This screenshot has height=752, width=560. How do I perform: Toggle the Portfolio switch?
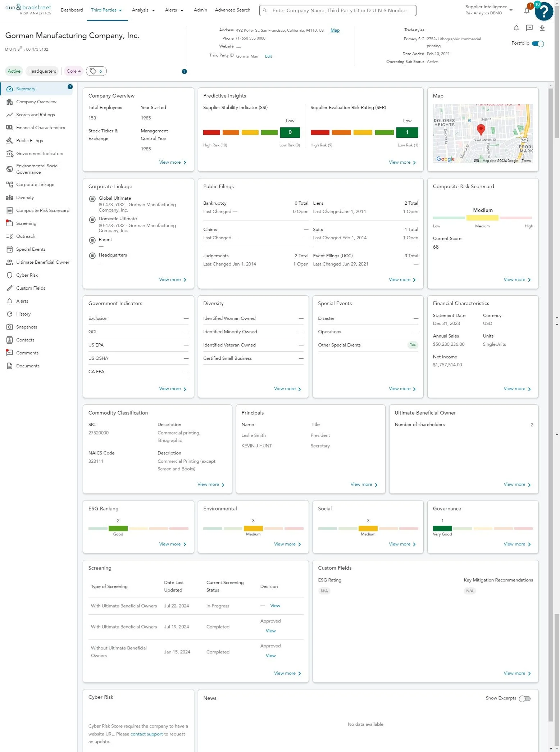(538, 44)
